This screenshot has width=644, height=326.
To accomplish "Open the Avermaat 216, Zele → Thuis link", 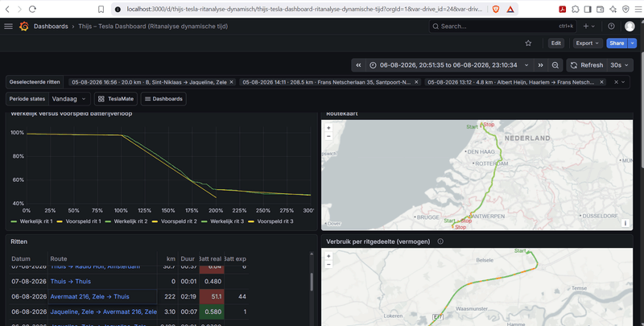I will coord(89,296).
